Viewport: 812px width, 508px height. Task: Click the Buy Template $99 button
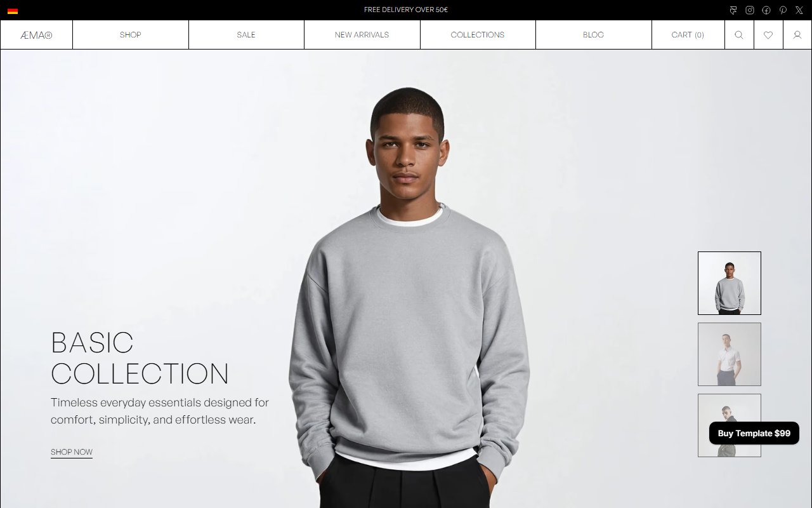click(754, 433)
